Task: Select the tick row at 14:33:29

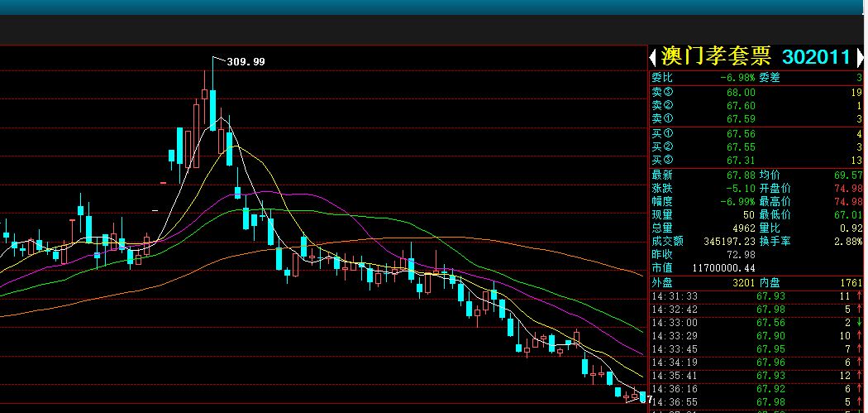Action: coord(756,337)
